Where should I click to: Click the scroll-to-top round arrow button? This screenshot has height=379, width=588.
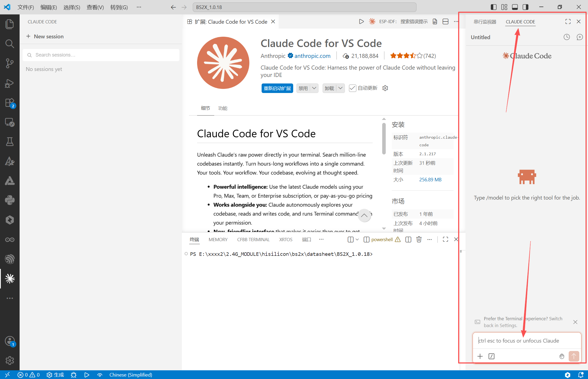point(364,215)
